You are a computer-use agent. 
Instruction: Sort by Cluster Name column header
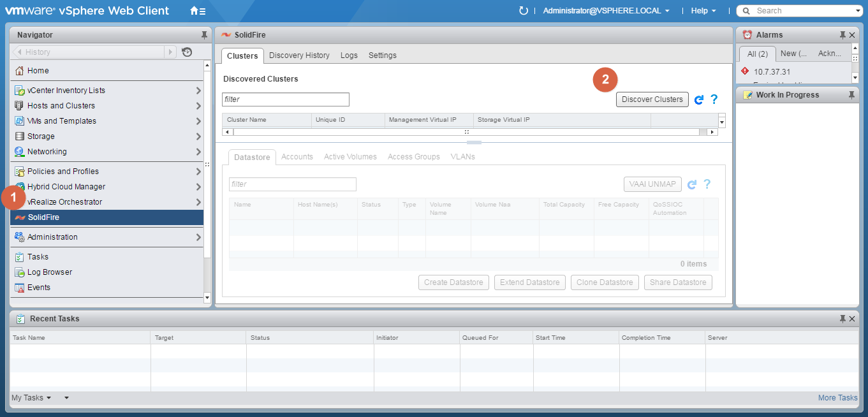pos(267,120)
